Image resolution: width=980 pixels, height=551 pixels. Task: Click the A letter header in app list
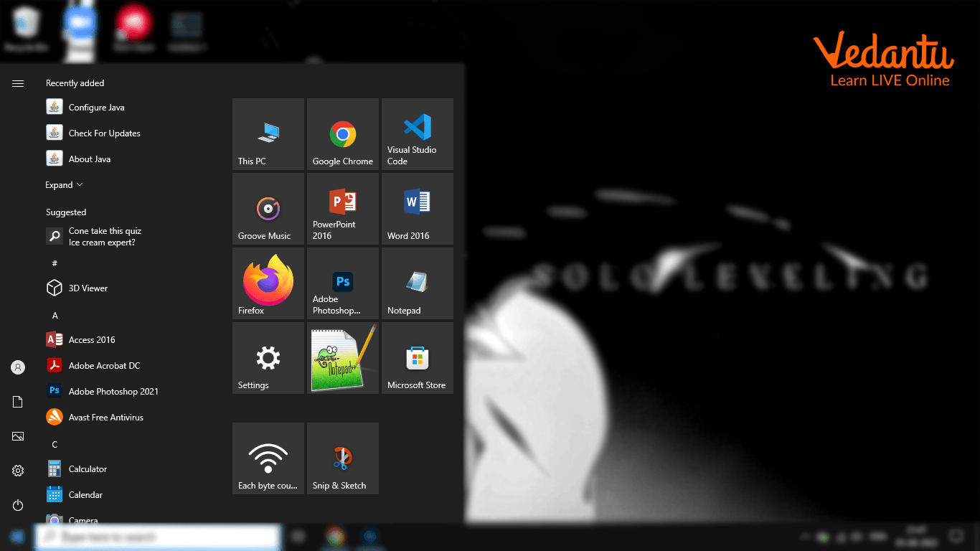55,316
